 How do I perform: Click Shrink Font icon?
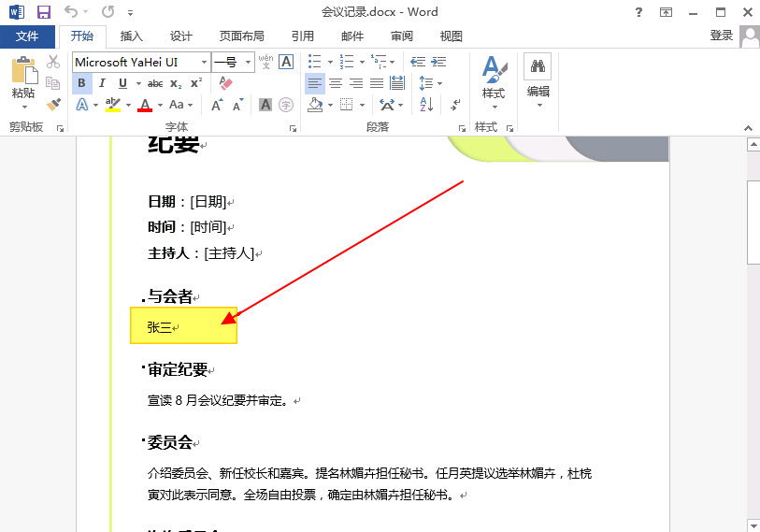pos(237,105)
